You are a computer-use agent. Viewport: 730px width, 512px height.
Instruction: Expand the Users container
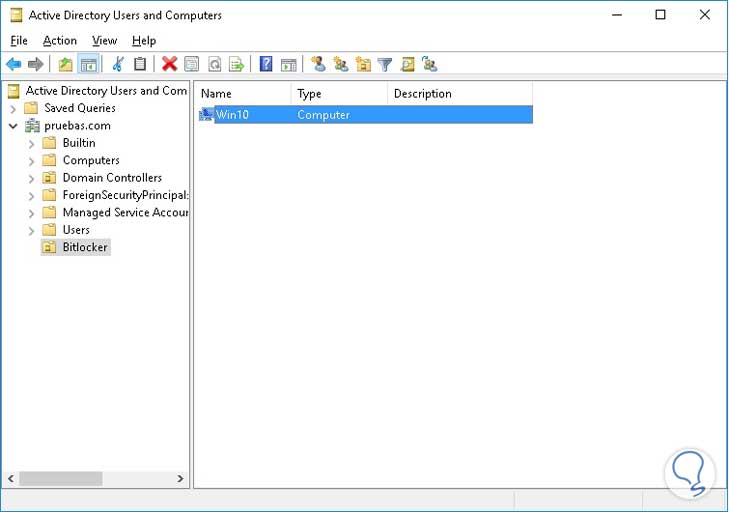click(x=31, y=231)
